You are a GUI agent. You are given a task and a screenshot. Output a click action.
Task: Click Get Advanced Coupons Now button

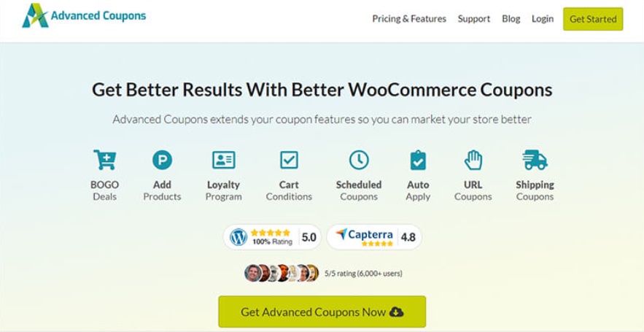click(322, 312)
